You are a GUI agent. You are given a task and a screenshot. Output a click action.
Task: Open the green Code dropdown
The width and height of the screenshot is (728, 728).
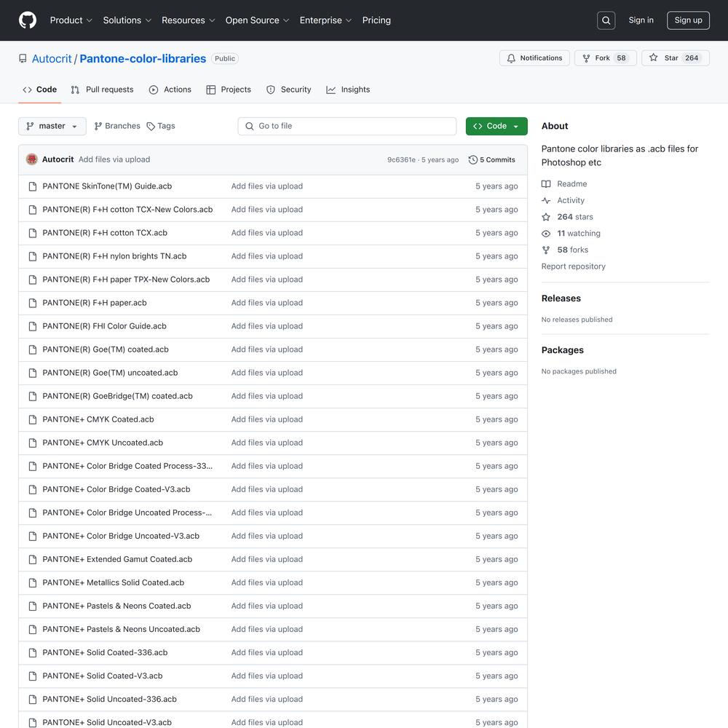tap(496, 126)
